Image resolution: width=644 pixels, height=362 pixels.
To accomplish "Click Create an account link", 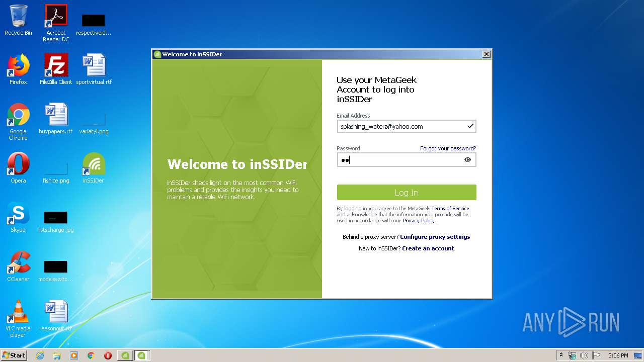I will (x=428, y=248).
